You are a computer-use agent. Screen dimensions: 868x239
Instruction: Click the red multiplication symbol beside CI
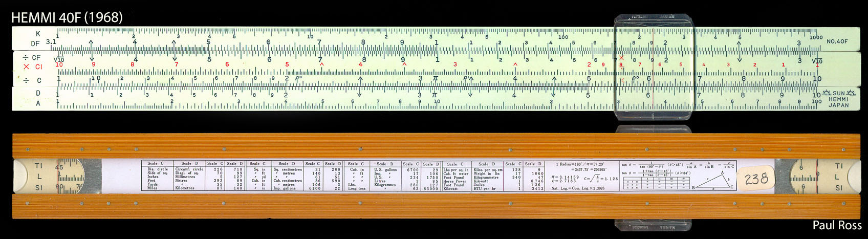[26, 67]
